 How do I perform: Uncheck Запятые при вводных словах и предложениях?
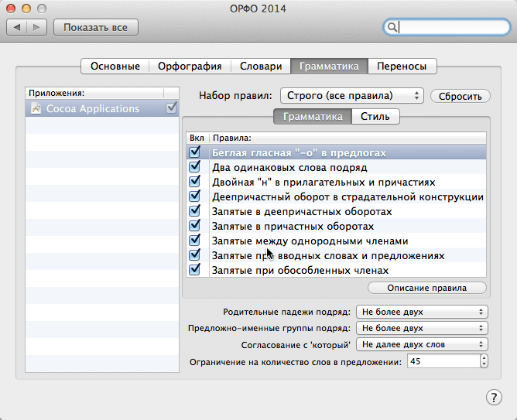pos(194,255)
